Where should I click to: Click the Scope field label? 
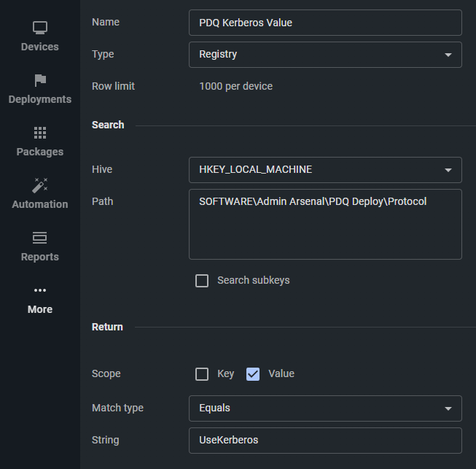pos(106,373)
